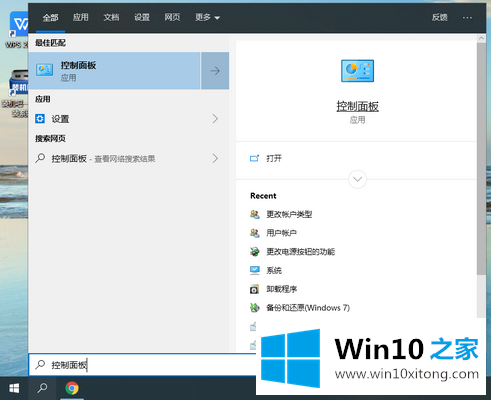Image resolution: width=491 pixels, height=400 pixels.
Task: Switch to the 文档 search tab
Action: [x=111, y=17]
